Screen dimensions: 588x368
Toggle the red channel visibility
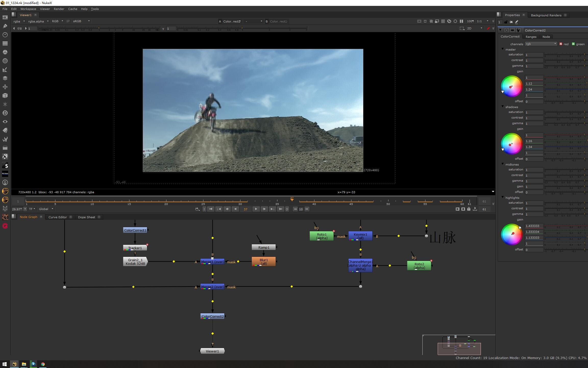pos(561,44)
